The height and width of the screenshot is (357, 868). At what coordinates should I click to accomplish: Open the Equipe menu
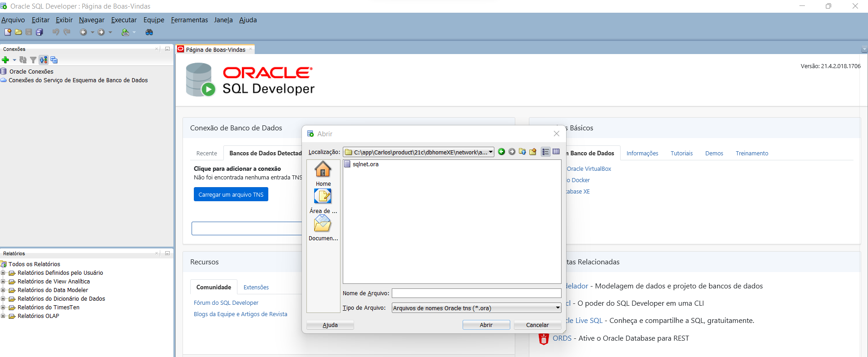tap(154, 20)
